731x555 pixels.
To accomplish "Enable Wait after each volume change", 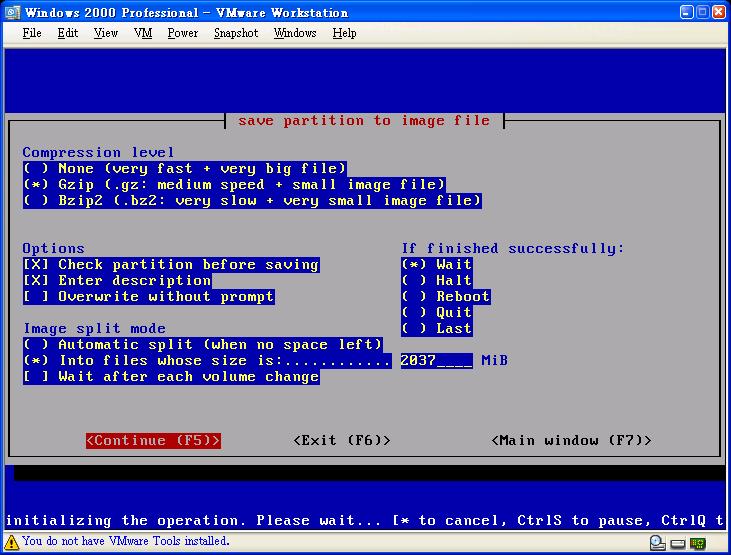I will tap(171, 376).
